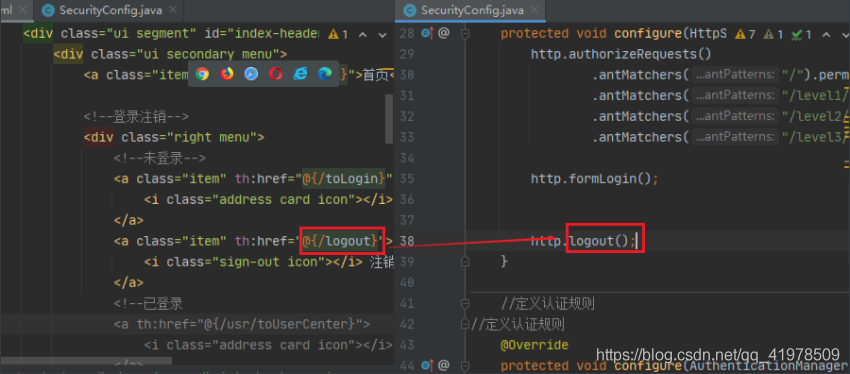The height and width of the screenshot is (374, 850).
Task: Open page in Opera browser icon
Action: point(275,74)
